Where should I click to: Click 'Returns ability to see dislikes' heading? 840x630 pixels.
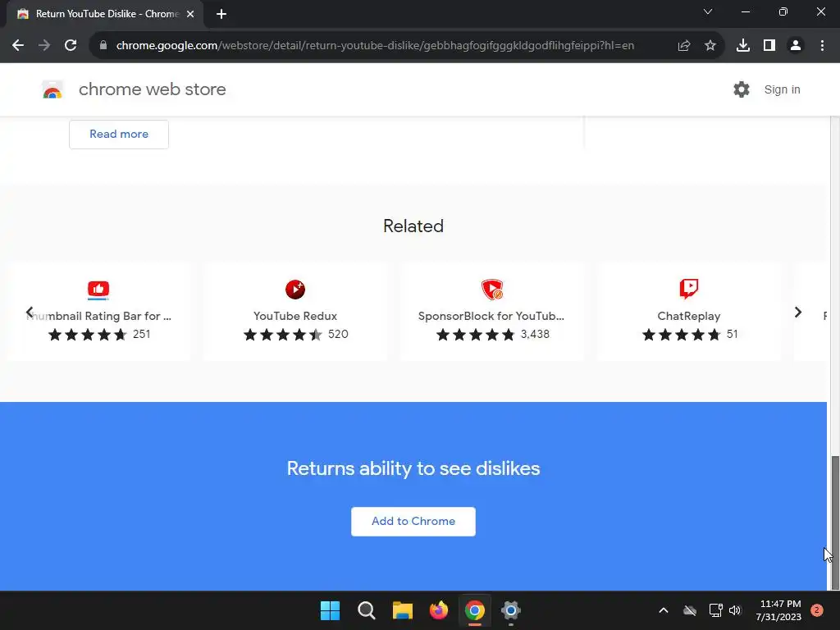[x=413, y=468]
